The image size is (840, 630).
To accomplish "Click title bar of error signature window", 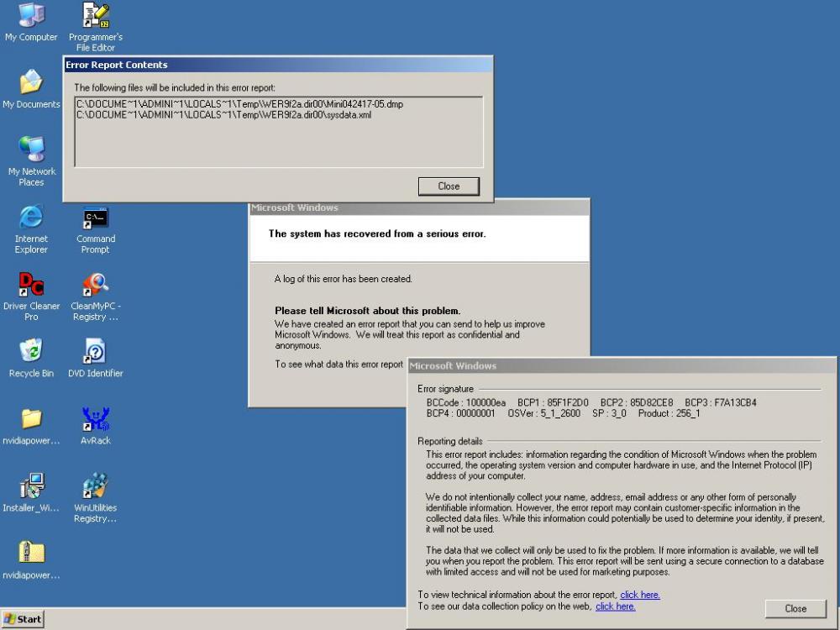I will [x=622, y=366].
